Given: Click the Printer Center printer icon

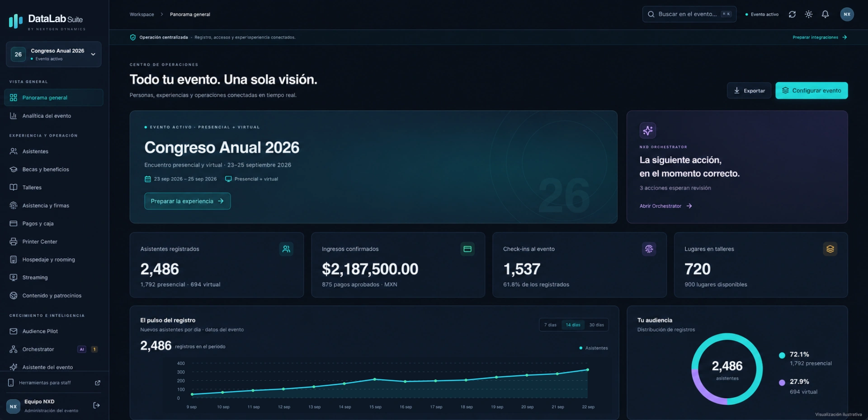Looking at the screenshot, I should (x=14, y=242).
